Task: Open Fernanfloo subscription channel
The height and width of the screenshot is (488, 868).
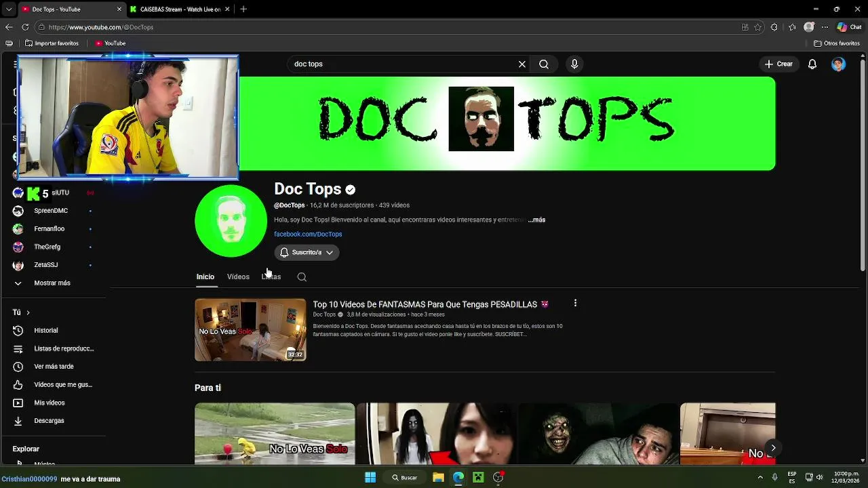Action: [50, 229]
